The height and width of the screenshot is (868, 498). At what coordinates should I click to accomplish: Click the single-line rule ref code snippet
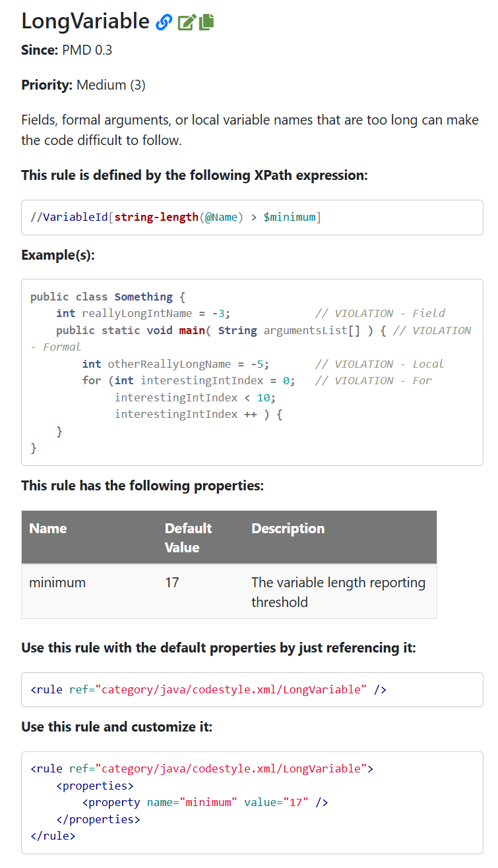pos(208,690)
